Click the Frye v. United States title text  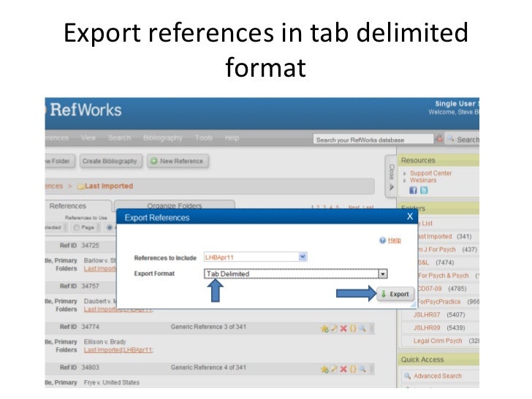pos(112,382)
